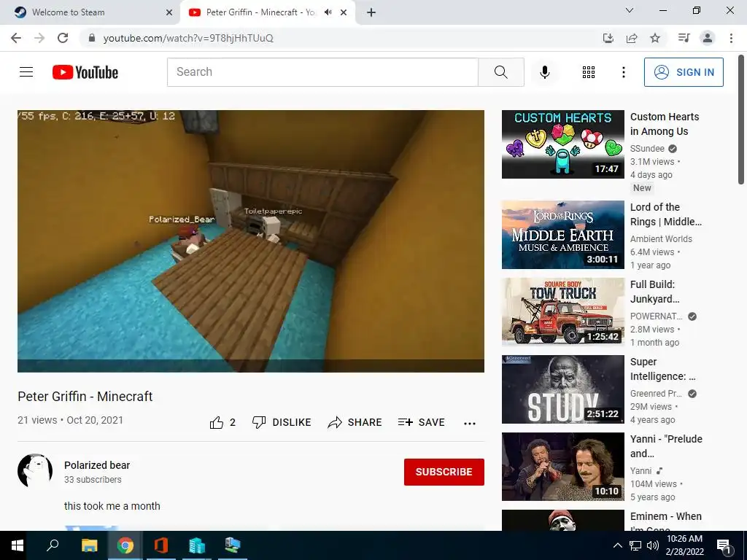Screen dimensions: 747x560
Task: Open Windows taskbar search
Action: coord(53,545)
